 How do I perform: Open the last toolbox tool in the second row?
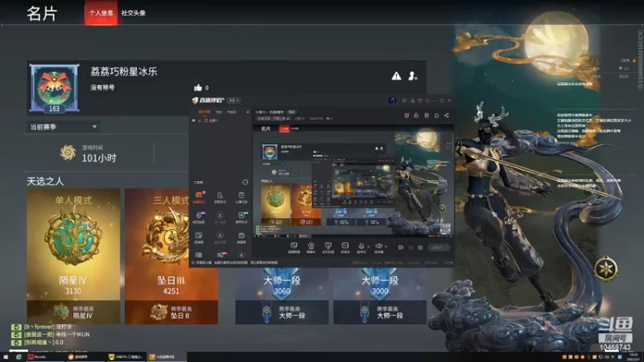[x=241, y=217]
